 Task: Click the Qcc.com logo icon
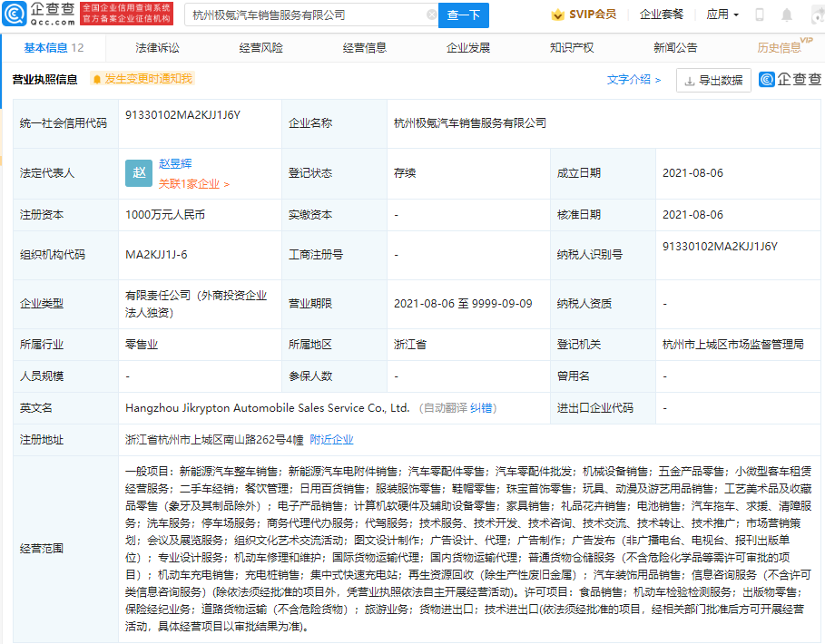tap(15, 15)
